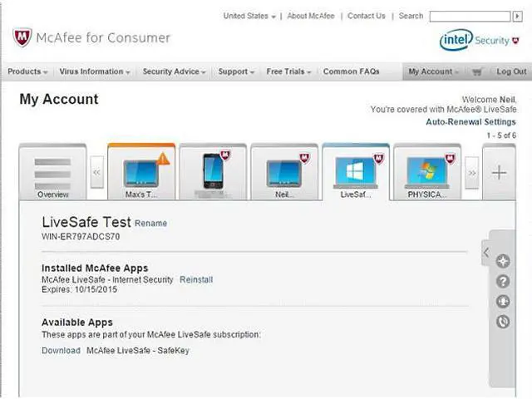Click the McAfee badge on Neil... tablet tab
This screenshot has height=399, width=532.
pyautogui.click(x=305, y=158)
